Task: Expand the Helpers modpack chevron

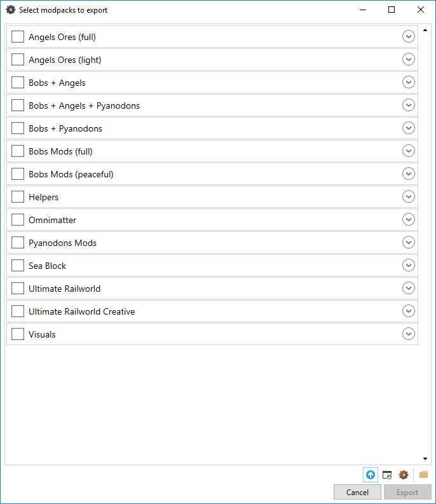Action: pos(408,196)
